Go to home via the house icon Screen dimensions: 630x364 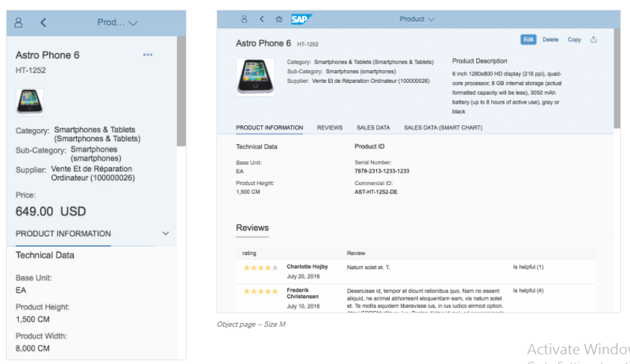279,19
